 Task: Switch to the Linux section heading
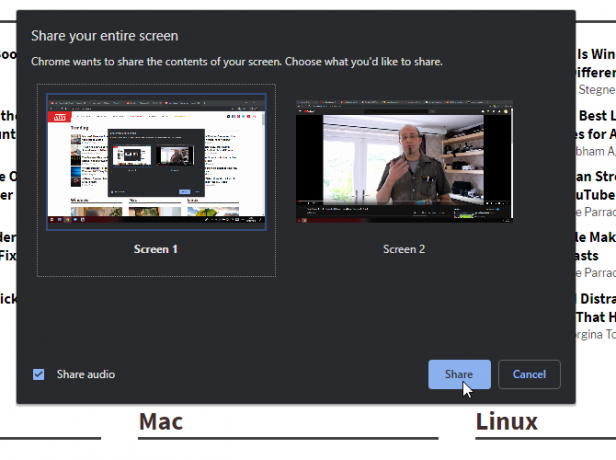point(506,422)
